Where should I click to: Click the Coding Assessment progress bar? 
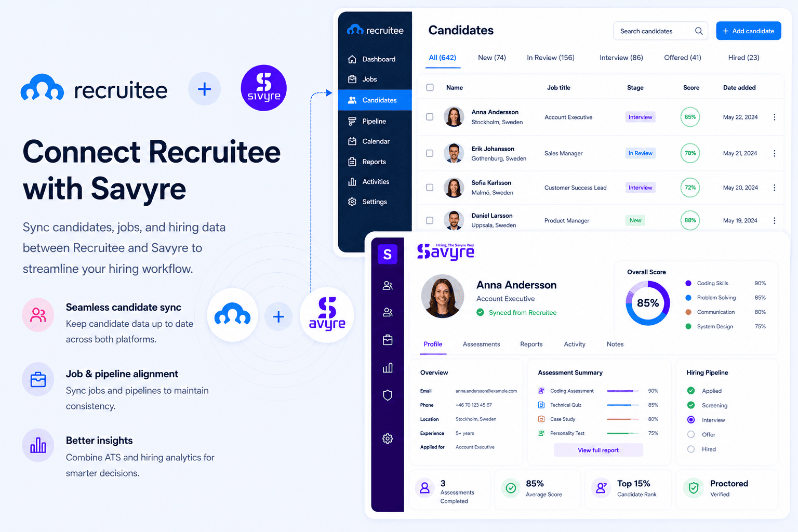pos(623,391)
